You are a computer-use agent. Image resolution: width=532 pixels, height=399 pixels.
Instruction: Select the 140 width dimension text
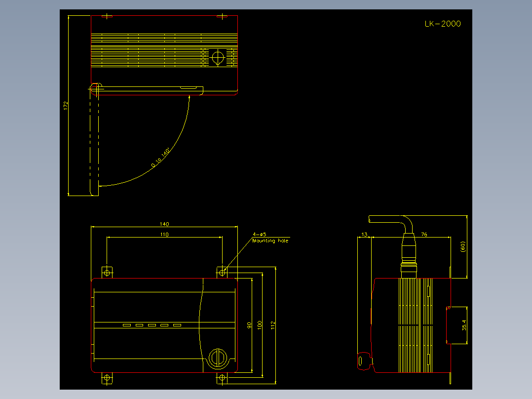click(x=163, y=225)
